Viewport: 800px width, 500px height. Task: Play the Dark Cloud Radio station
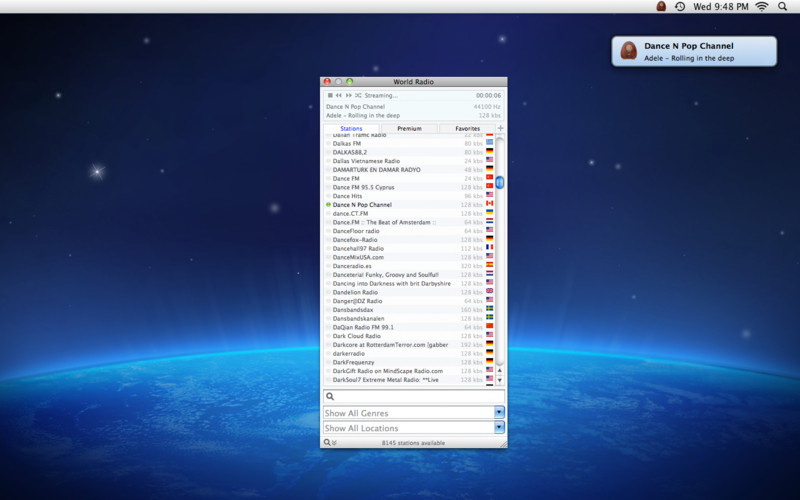coord(356,336)
